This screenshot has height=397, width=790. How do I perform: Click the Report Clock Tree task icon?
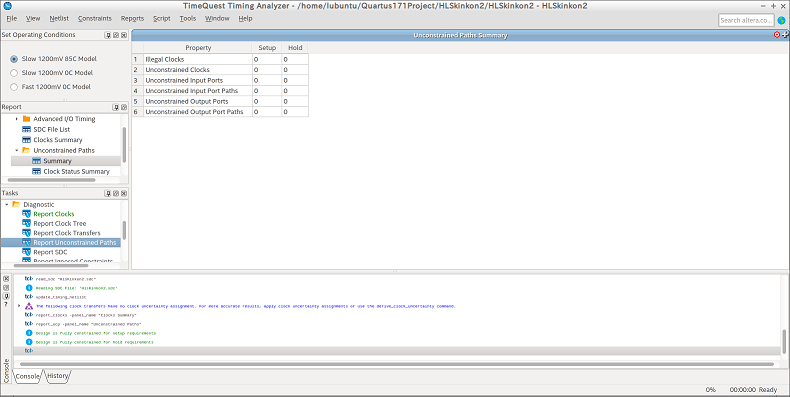pyautogui.click(x=27, y=223)
